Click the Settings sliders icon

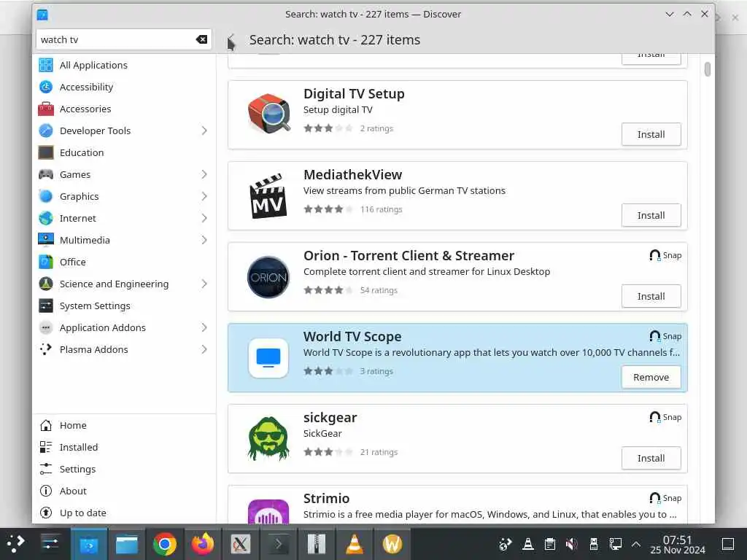click(x=46, y=469)
